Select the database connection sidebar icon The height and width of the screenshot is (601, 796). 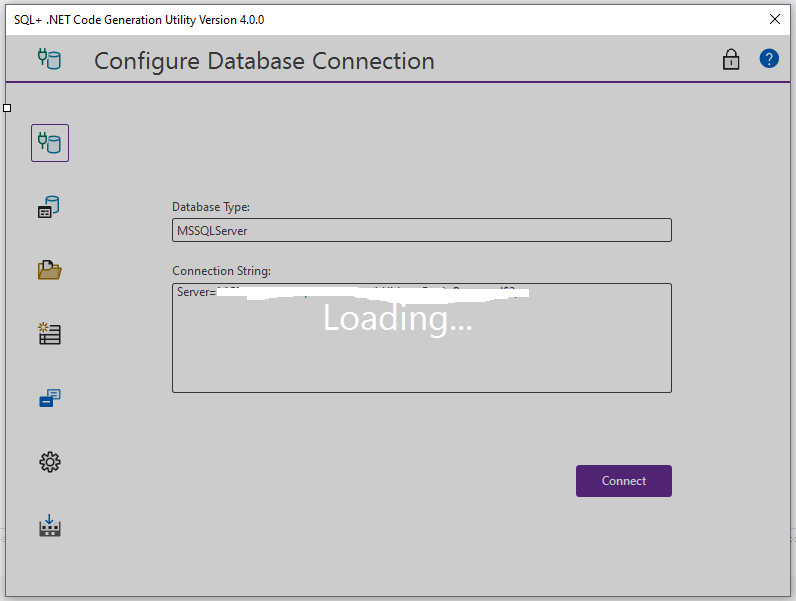tap(50, 143)
